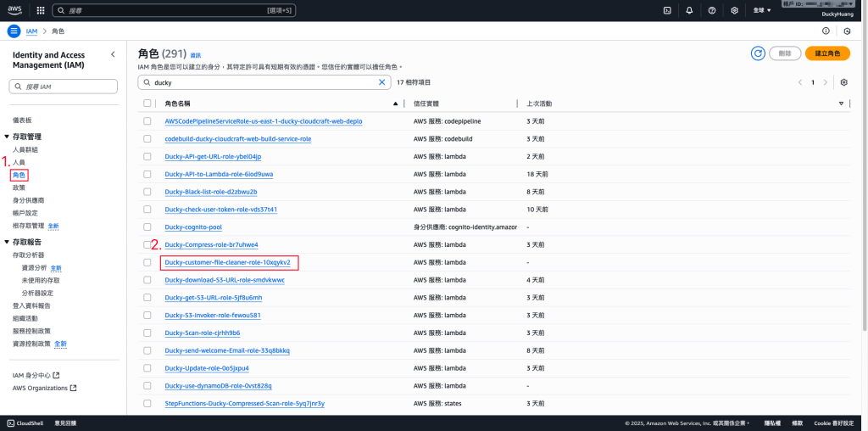Screen dimensions: 868x431
Task: Open the 全球 region dropdown
Action: tap(762, 10)
